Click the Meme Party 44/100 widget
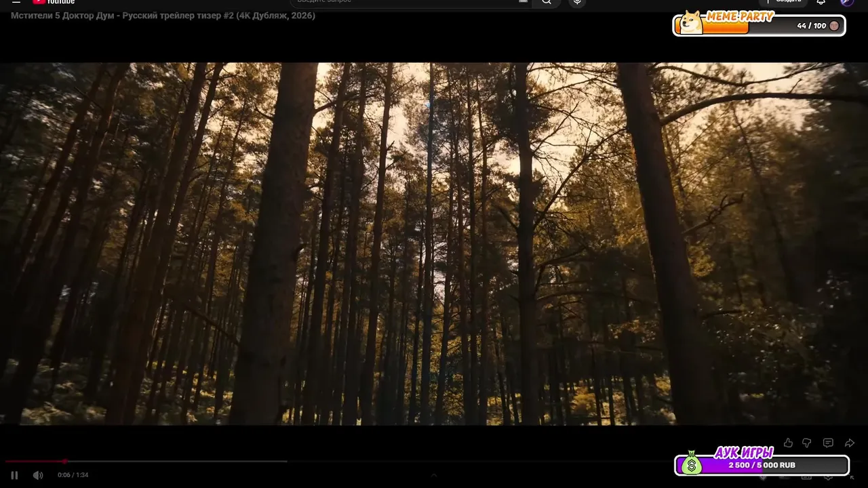The width and height of the screenshot is (868, 488). coord(759,24)
